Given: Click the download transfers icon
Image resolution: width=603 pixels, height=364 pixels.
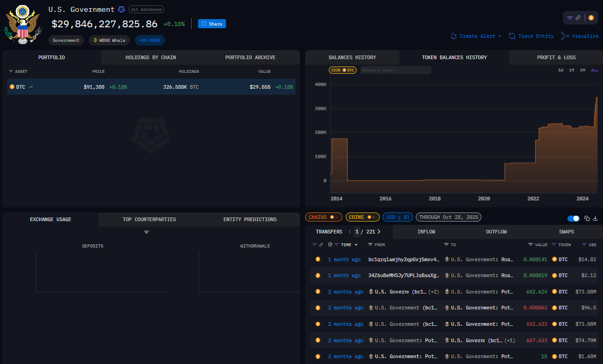Looking at the screenshot, I should (595, 218).
